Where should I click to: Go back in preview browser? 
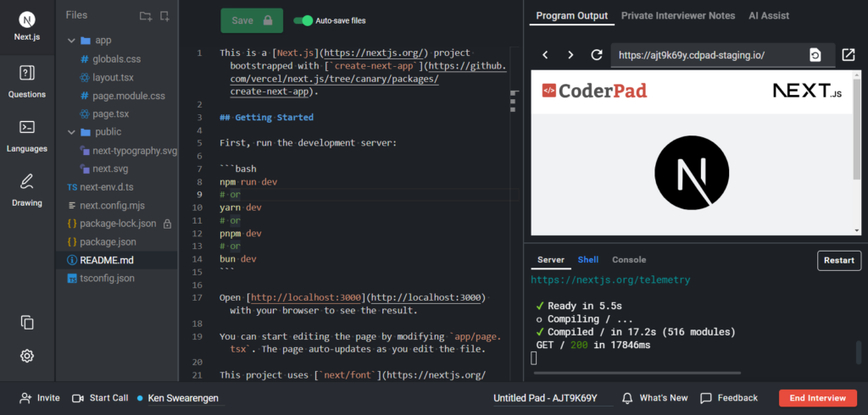pos(545,55)
